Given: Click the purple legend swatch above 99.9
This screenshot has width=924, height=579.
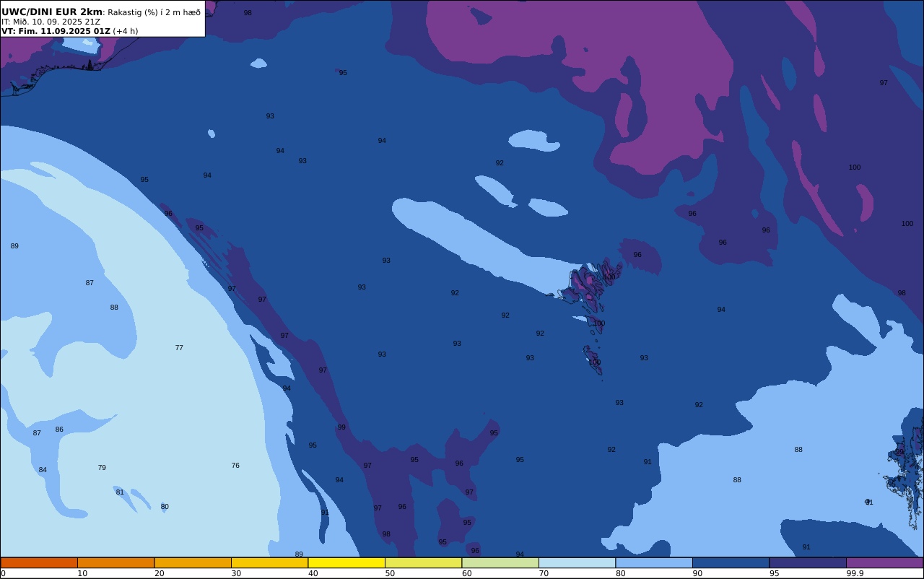Looking at the screenshot, I should 884,562.
